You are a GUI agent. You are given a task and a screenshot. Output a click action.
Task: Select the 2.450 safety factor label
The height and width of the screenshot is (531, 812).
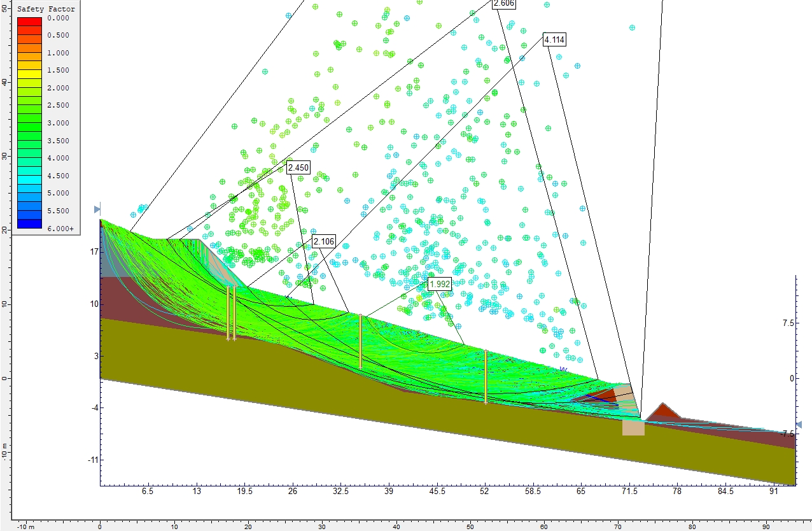(x=298, y=168)
